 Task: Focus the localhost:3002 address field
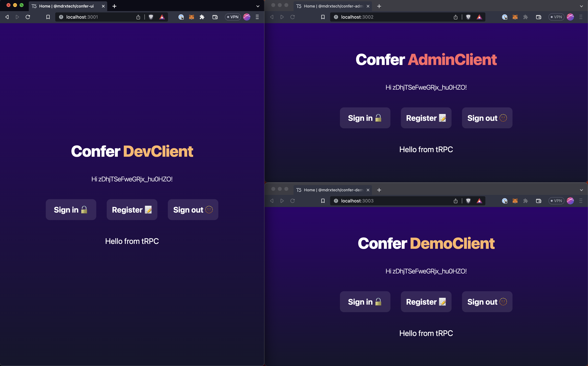(x=393, y=17)
